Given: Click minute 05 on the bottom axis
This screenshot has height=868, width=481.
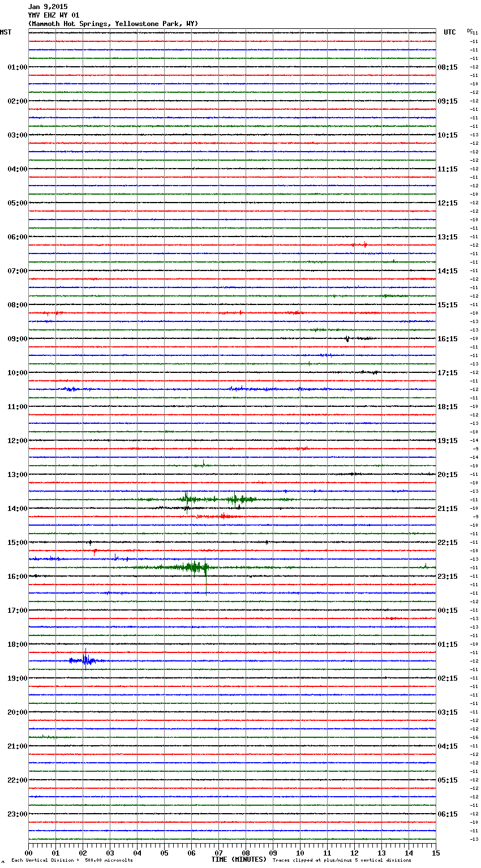Looking at the screenshot, I should [x=164, y=853].
